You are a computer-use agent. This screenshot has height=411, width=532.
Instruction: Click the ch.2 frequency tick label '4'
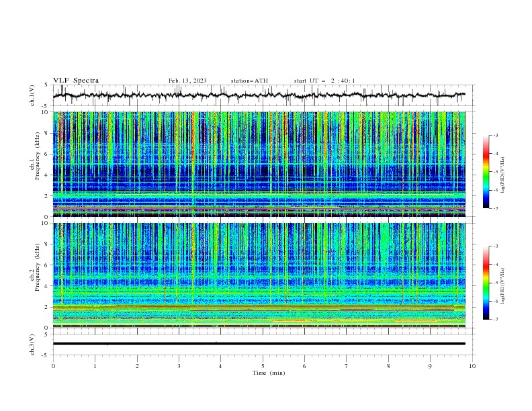pos(47,286)
